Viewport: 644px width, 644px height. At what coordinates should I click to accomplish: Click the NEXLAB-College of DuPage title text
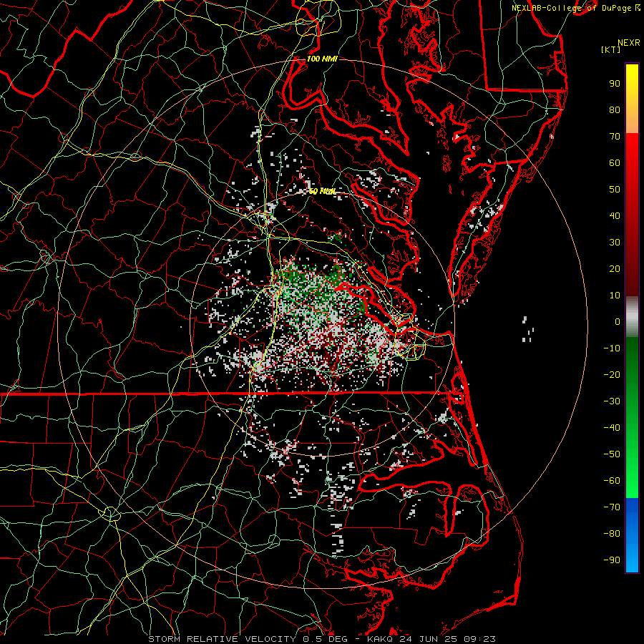[572, 8]
